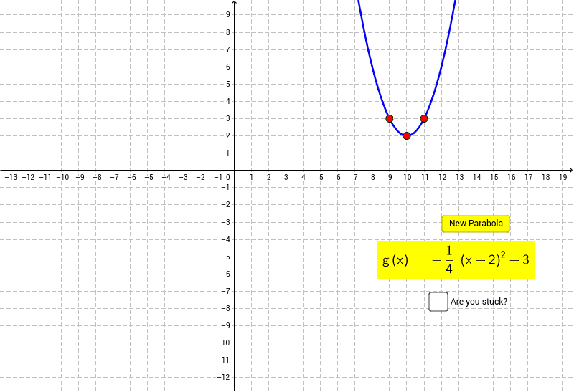The image size is (574, 392).
Task: Click the New Parabola button
Action: click(476, 224)
